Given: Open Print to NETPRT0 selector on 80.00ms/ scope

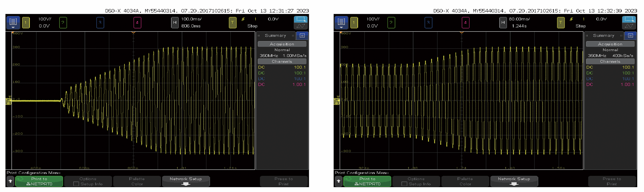Looking at the screenshot, I should click(x=367, y=181).
